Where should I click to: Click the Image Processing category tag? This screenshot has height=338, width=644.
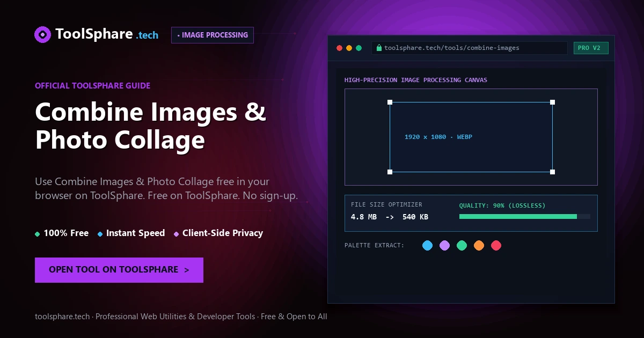point(213,35)
